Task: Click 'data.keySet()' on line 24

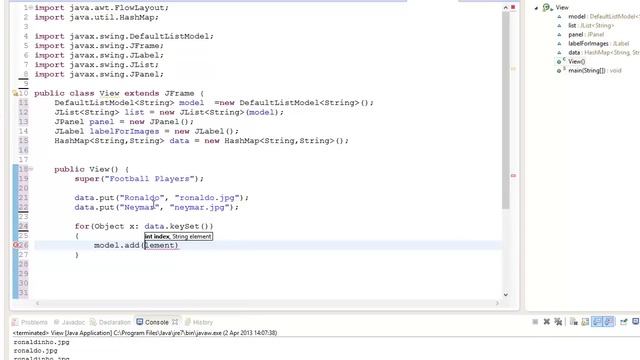Action: pyautogui.click(x=178, y=226)
